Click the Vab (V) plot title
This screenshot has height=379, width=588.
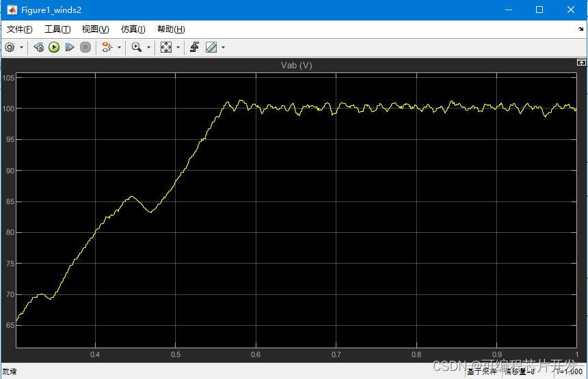click(296, 65)
